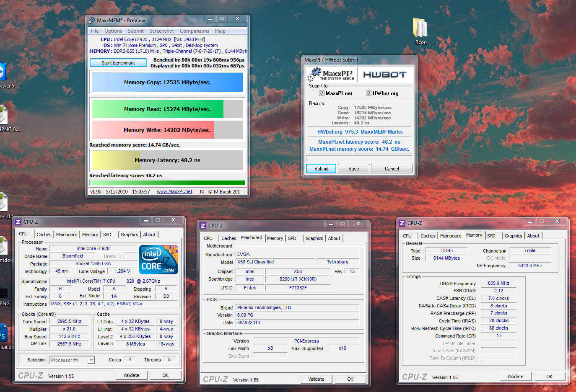The image size is (576, 392).
Task: Switch to Memory tab in left CPU-Z
Action: [x=90, y=235]
